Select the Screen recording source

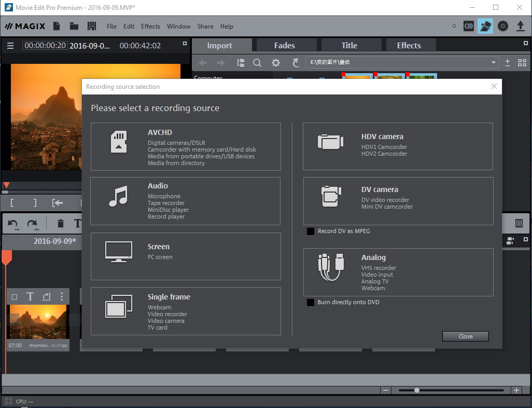point(186,256)
